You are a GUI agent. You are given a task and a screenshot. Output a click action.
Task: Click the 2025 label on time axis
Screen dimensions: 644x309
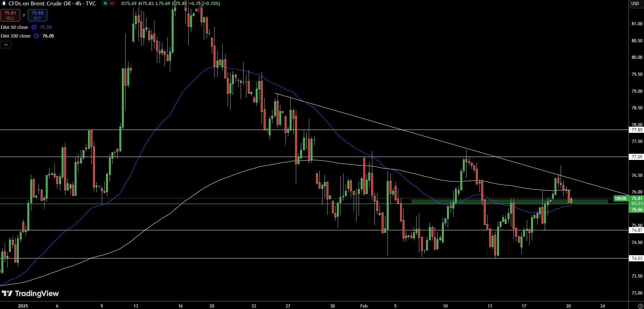[x=23, y=306]
